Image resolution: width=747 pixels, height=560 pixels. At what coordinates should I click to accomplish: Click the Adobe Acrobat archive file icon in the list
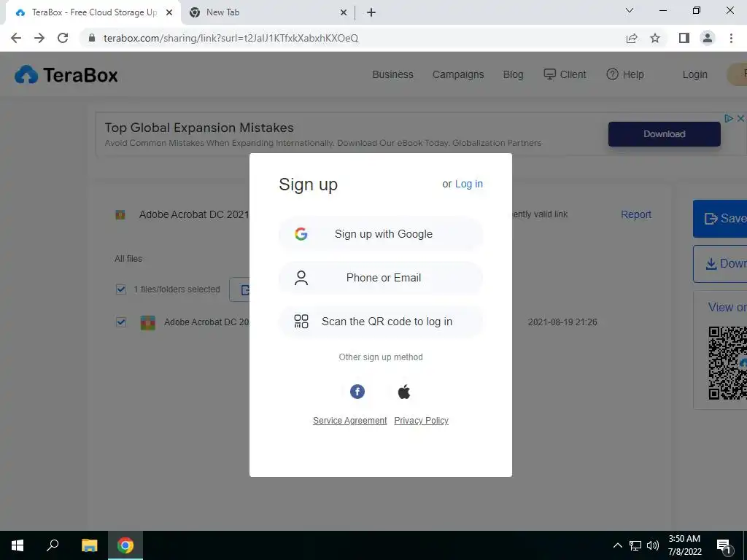147,322
